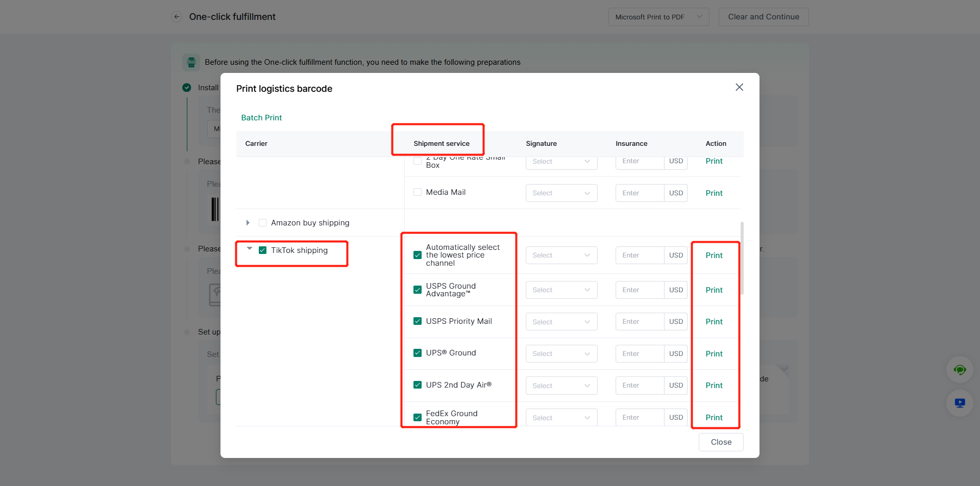Viewport: 980px width, 486px height.
Task: Uncheck Automatically select the lowest price channel
Action: [418, 255]
